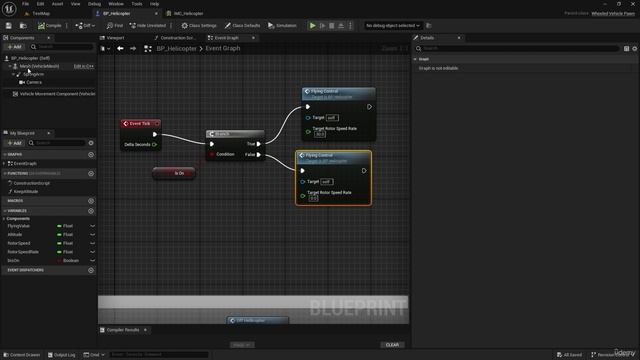Start Simulation from the toolbar
640x360 pixels.
282,25
